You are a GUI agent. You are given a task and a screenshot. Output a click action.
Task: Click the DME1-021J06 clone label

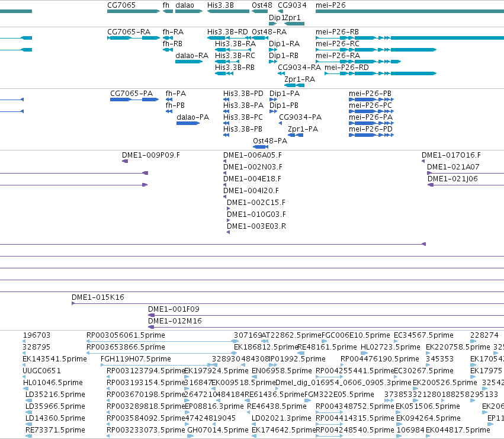coord(452,179)
